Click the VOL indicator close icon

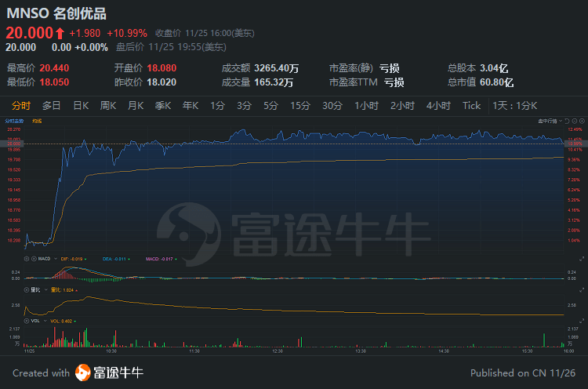(x=27, y=321)
